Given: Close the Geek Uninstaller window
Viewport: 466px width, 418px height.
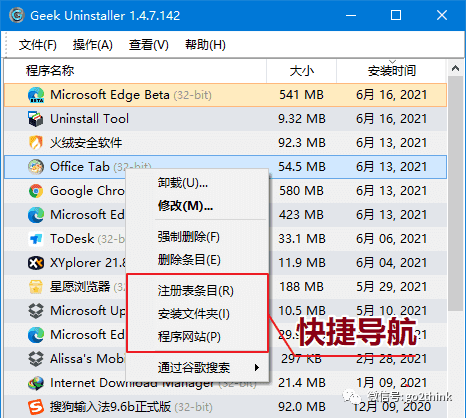Looking at the screenshot, I should pos(442,15).
